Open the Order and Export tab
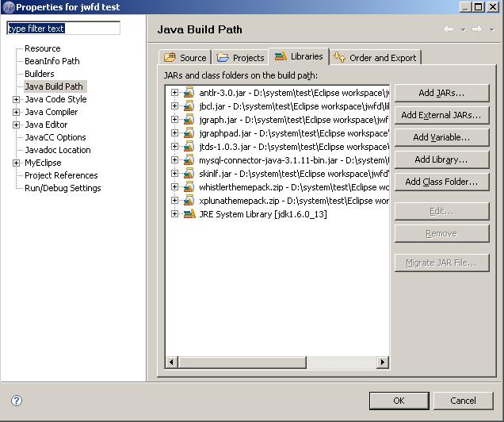 pos(376,58)
